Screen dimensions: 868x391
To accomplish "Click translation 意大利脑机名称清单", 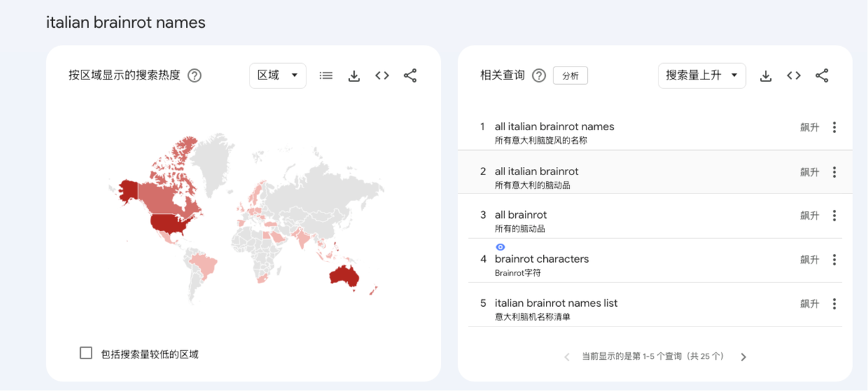I will tap(532, 317).
